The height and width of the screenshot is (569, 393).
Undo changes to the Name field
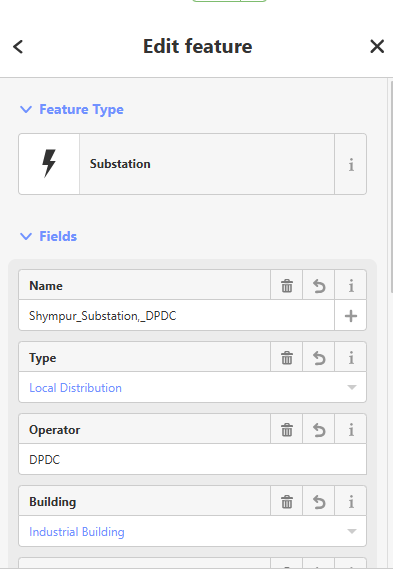coord(319,286)
